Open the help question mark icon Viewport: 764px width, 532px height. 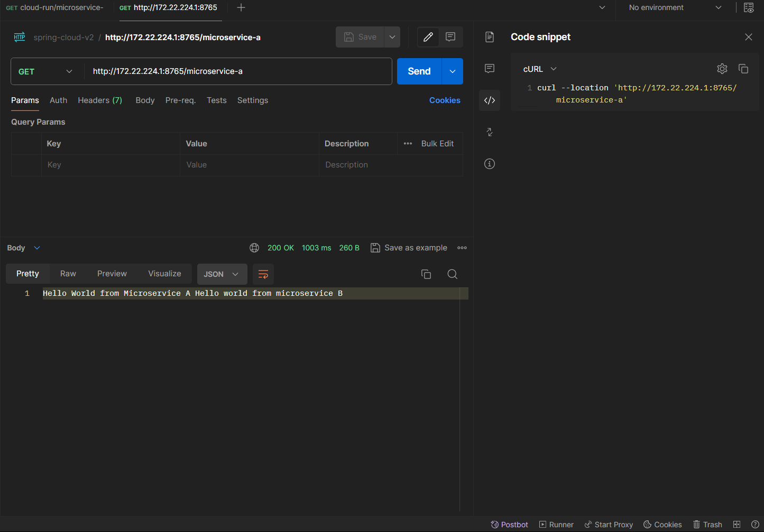[x=755, y=525]
